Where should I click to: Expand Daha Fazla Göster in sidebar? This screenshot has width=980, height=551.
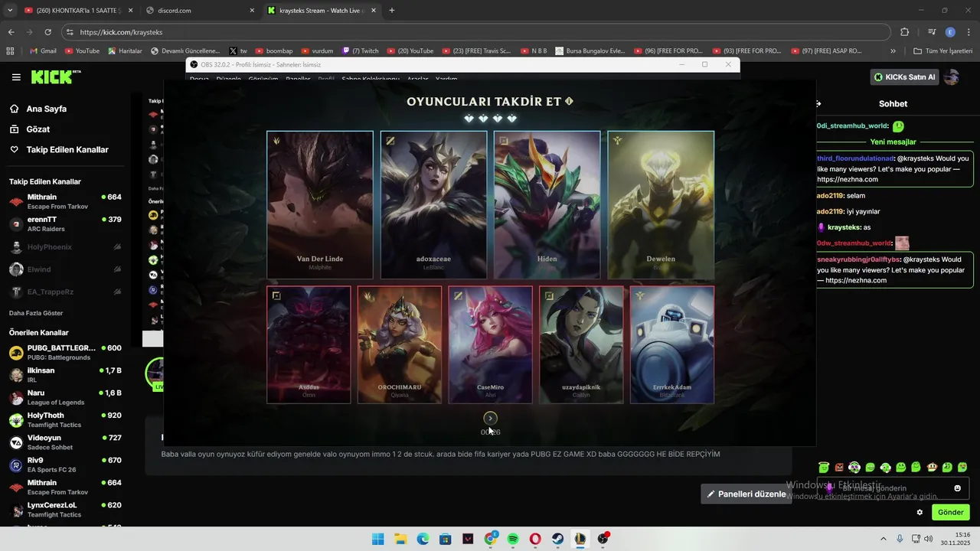[36, 313]
